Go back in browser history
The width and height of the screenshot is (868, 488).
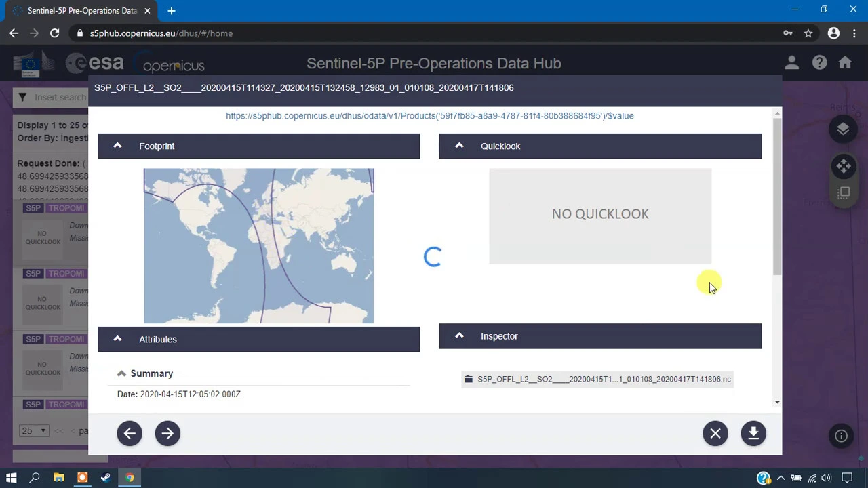tap(14, 33)
